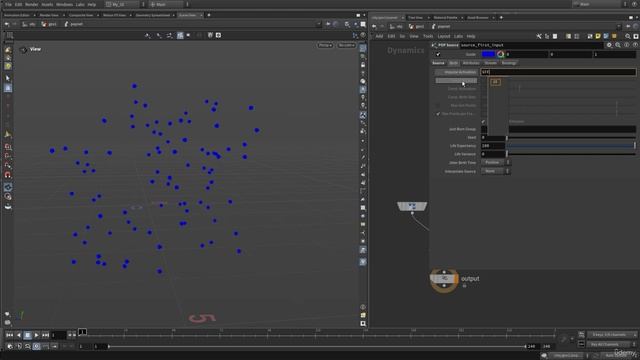The image size is (640, 360).
Task: Jump to the last frame
Action: (x=45, y=335)
